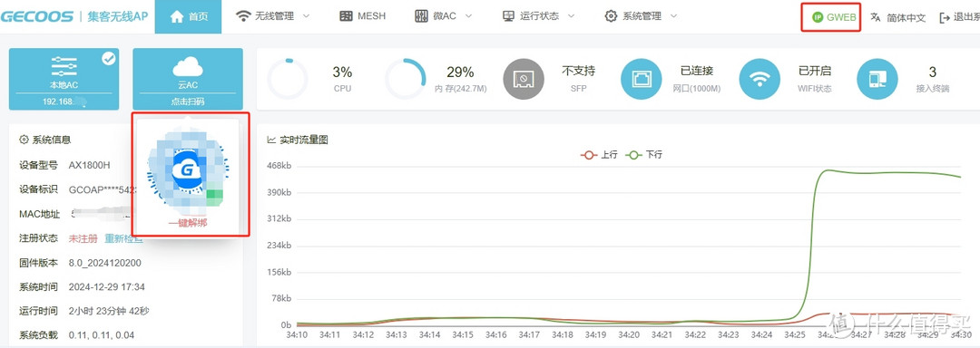This screenshot has width=980, height=348.
Task: Select the 本地AC card
Action: point(64,79)
